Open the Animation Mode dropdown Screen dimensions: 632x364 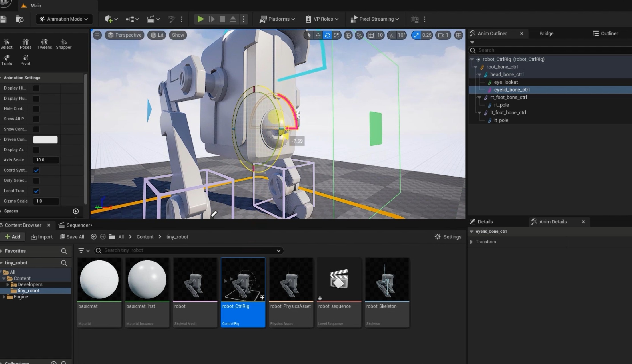point(64,19)
